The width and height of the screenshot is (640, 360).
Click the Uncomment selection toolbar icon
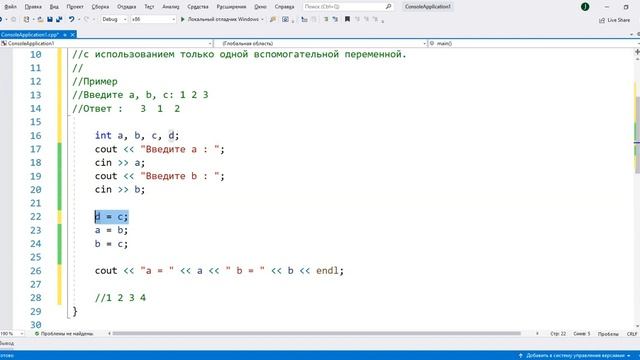pos(335,19)
